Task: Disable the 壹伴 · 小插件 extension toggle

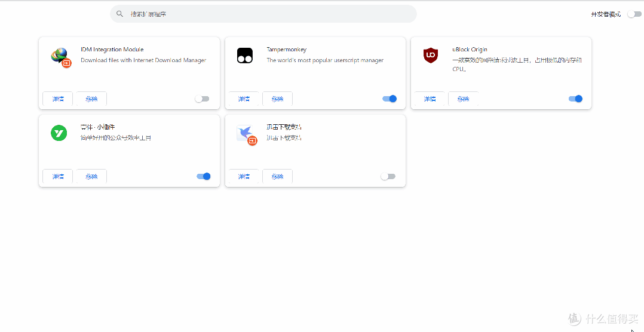Action: point(203,177)
